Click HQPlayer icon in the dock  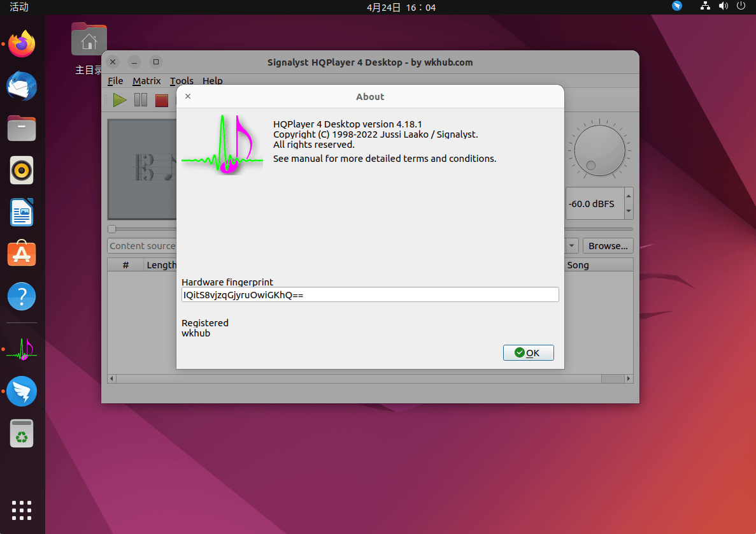click(22, 349)
